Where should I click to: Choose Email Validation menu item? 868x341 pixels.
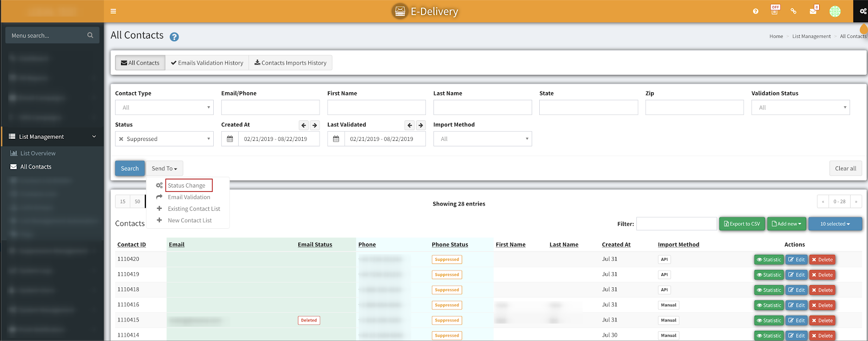pyautogui.click(x=189, y=197)
